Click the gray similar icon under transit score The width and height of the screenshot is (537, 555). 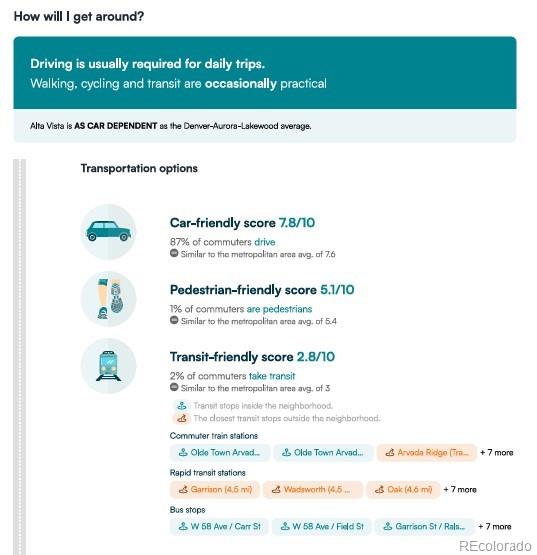point(174,387)
